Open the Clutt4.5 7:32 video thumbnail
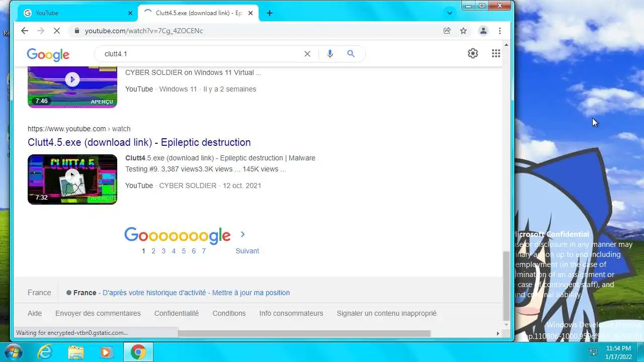The image size is (644, 362). (72, 179)
